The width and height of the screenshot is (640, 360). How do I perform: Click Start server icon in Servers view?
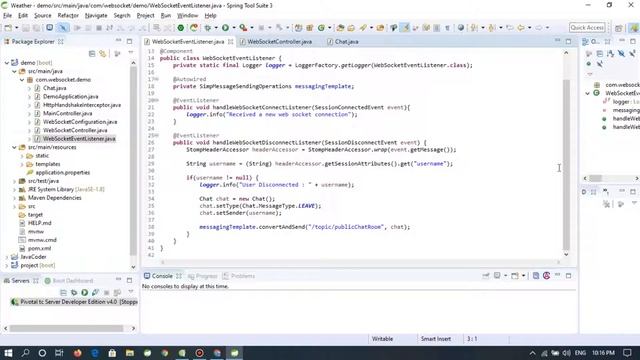click(x=84, y=292)
